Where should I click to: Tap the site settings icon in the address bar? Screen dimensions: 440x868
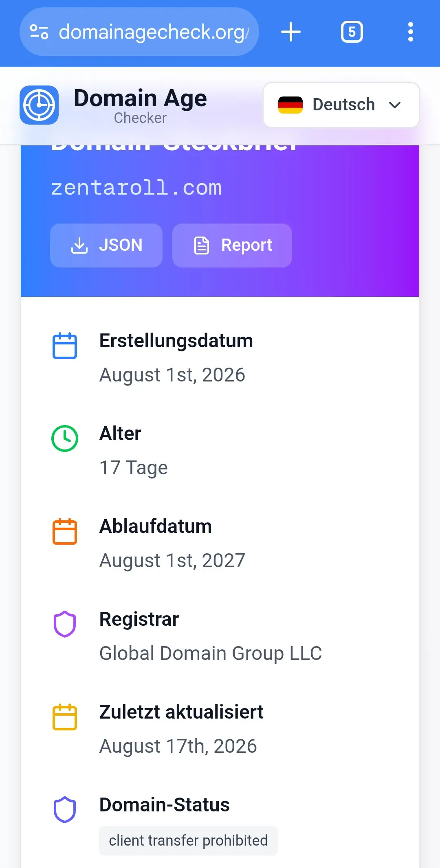pos(39,32)
